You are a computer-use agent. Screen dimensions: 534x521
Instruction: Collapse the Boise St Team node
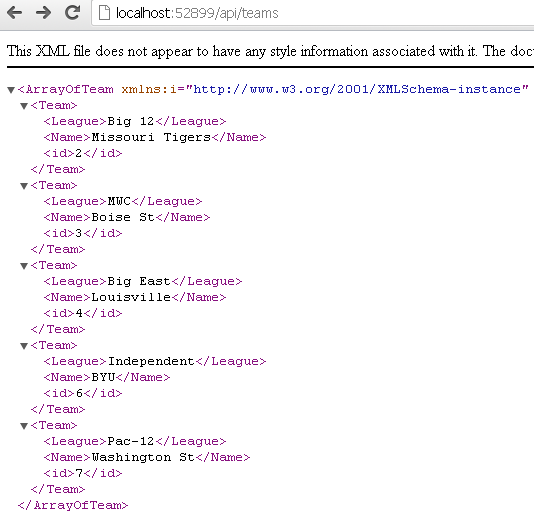(x=24, y=186)
